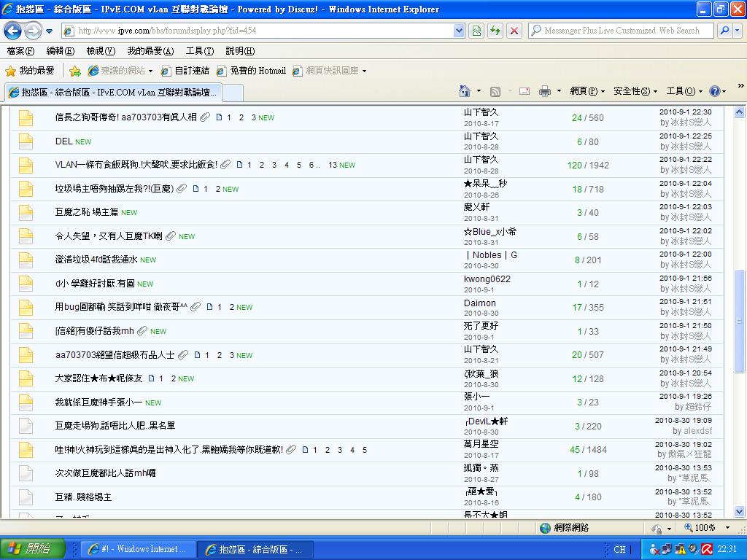Click the Stop loading icon
747x560 pixels.
(514, 31)
